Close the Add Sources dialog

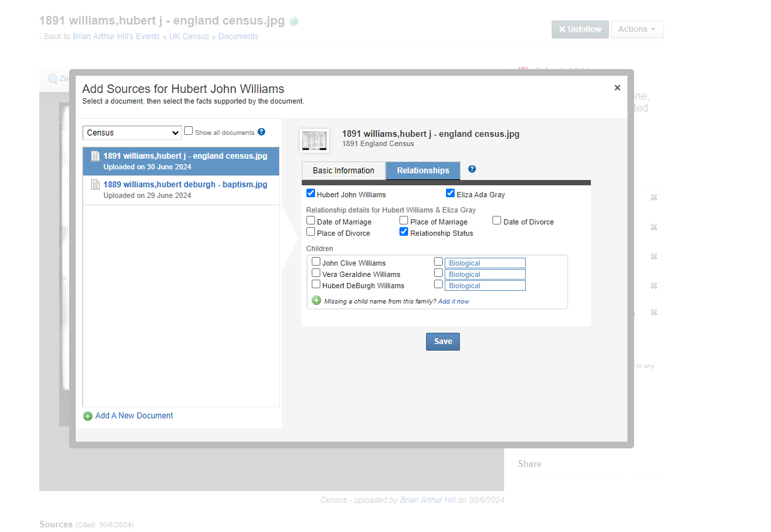[617, 88]
